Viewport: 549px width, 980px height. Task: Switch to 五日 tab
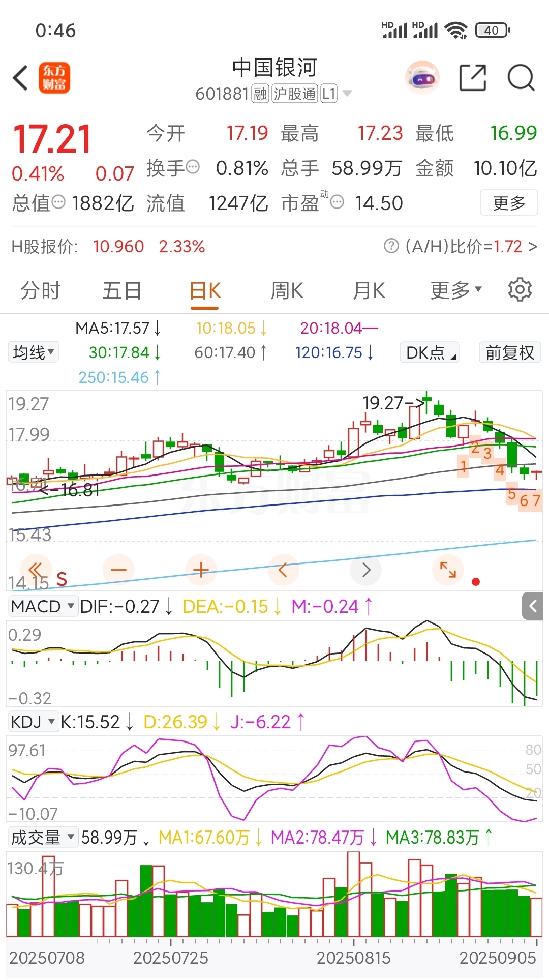[122, 290]
